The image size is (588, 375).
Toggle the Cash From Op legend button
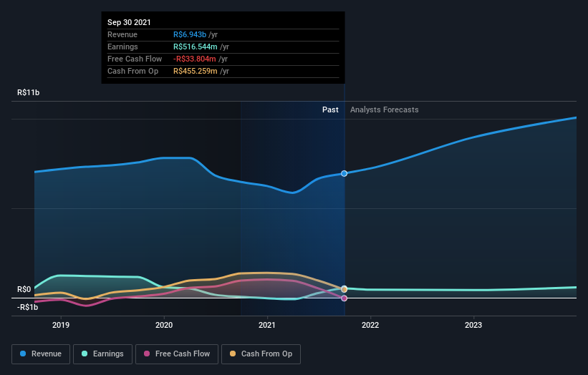[x=261, y=354]
